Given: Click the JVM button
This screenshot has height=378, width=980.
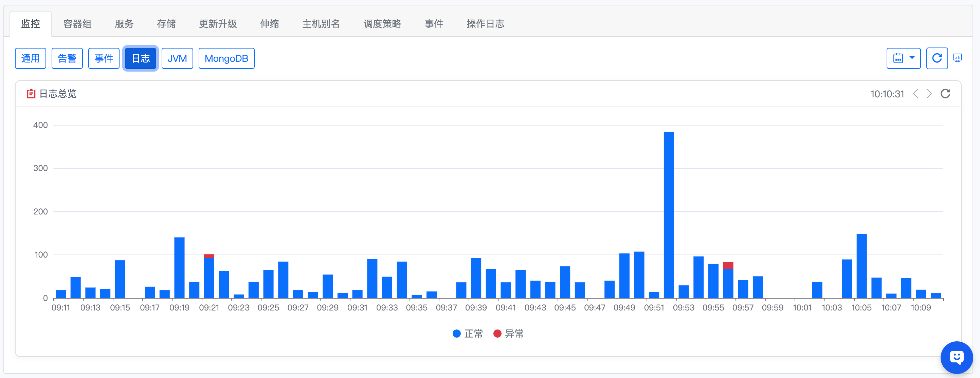Looking at the screenshot, I should (177, 58).
